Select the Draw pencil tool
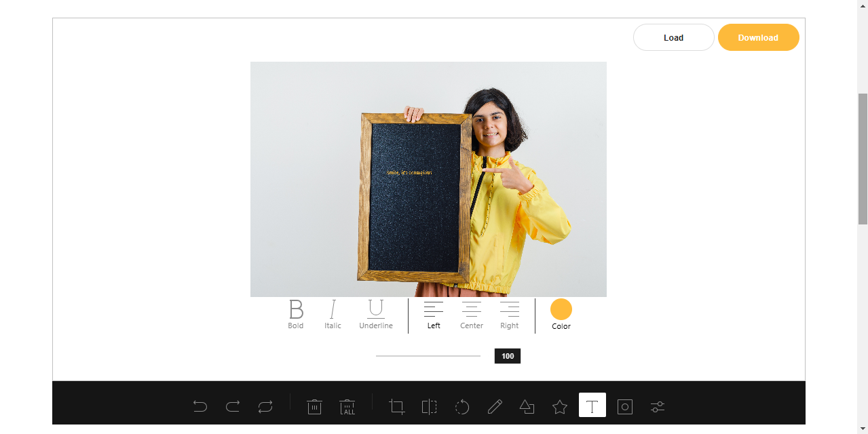The width and height of the screenshot is (868, 434). point(495,406)
